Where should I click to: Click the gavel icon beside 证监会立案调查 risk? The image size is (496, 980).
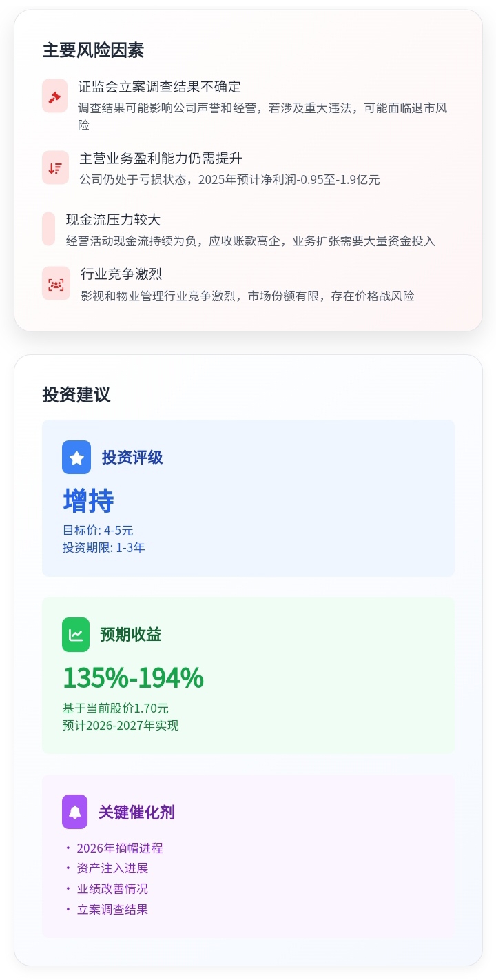(55, 96)
